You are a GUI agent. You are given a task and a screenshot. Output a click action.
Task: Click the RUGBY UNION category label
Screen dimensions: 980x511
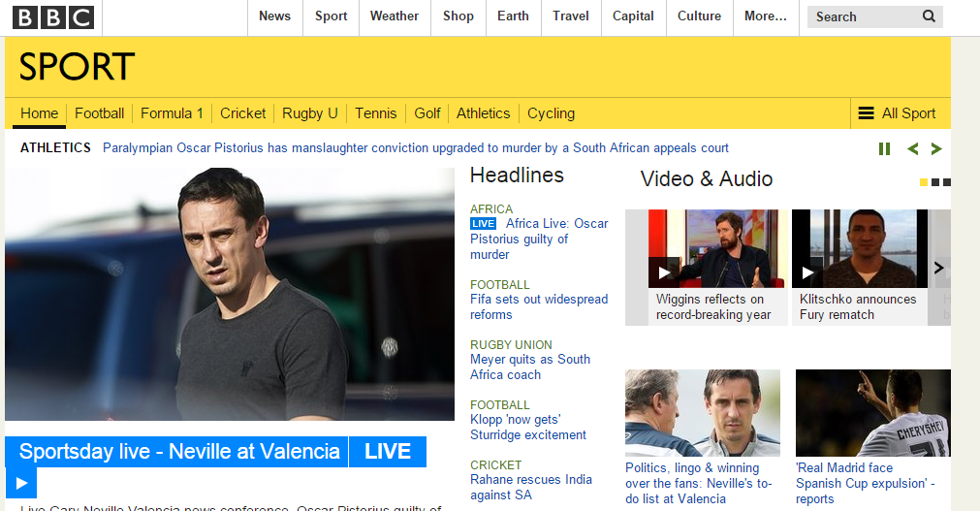pyautogui.click(x=511, y=344)
